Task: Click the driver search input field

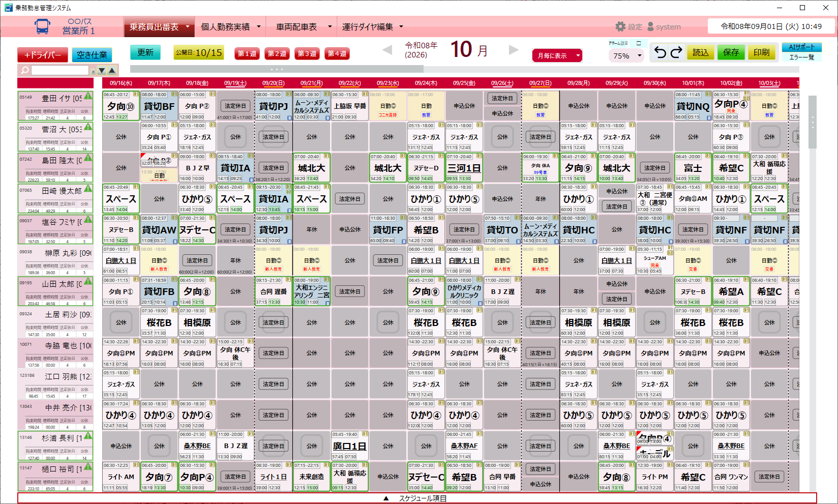Action: pos(60,70)
